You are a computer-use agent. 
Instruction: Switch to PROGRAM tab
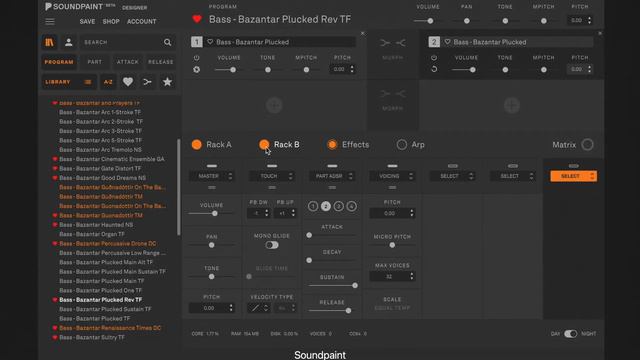click(x=59, y=62)
